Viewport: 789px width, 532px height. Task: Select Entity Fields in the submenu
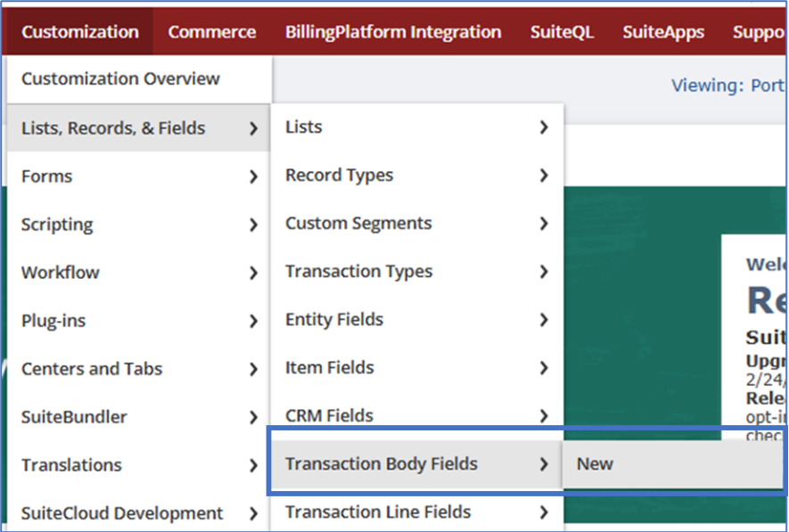click(334, 319)
